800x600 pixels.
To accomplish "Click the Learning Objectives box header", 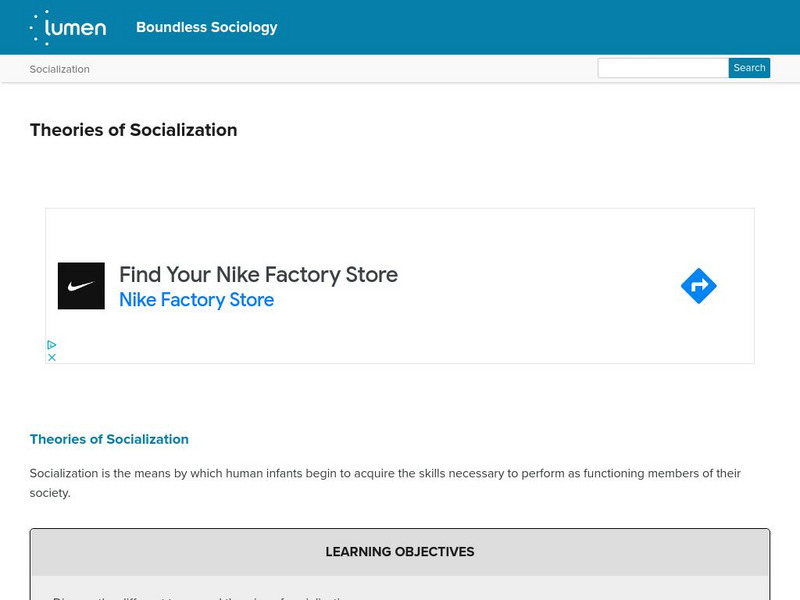I will point(400,552).
